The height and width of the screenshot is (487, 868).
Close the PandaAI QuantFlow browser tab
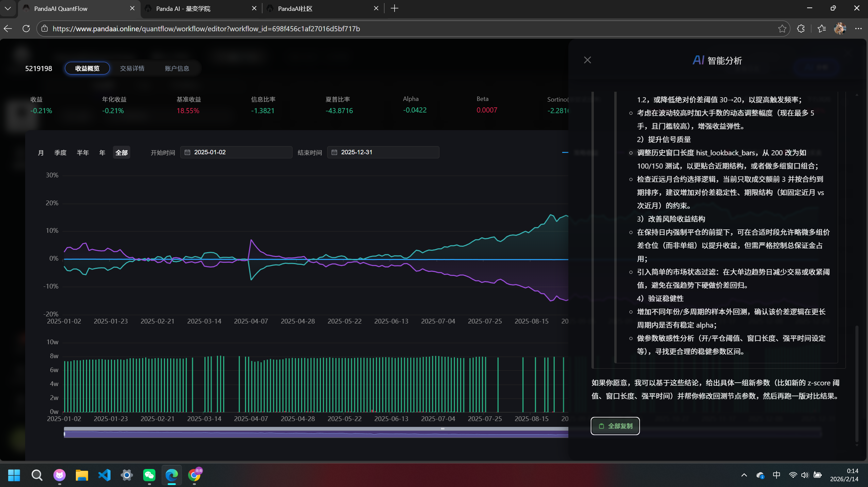(132, 8)
